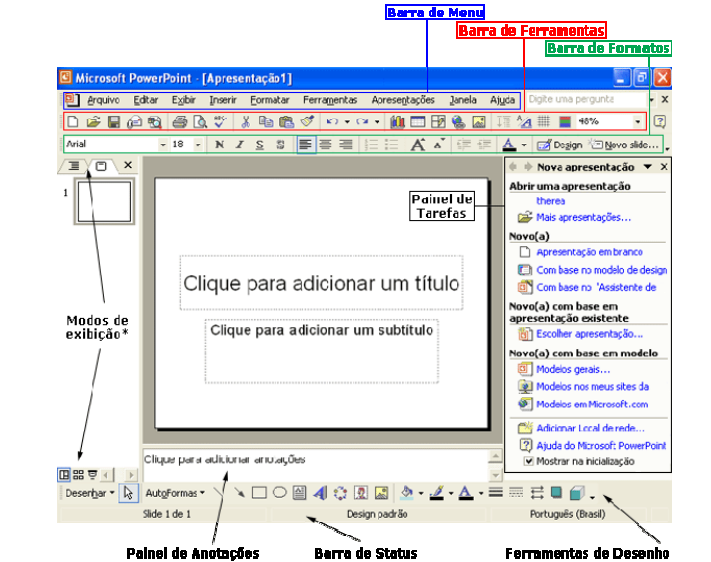Click the Cut (scissors) icon
Image resolution: width=711 pixels, height=562 pixels.
(x=245, y=122)
